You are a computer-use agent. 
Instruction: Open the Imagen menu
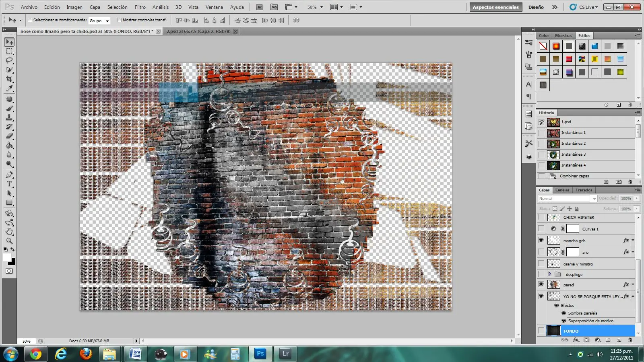74,7
